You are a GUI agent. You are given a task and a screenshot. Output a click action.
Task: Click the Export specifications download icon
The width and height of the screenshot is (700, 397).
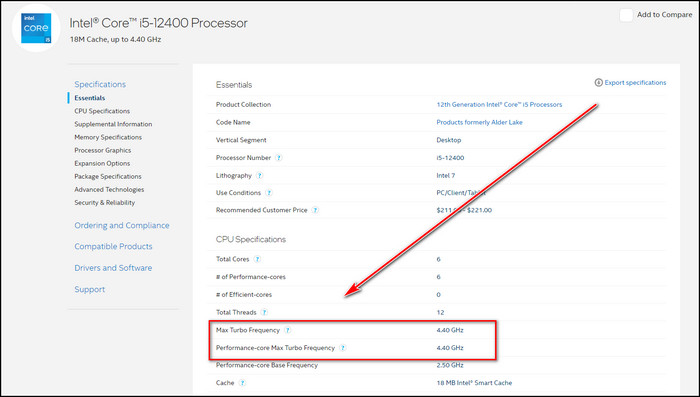pos(598,83)
